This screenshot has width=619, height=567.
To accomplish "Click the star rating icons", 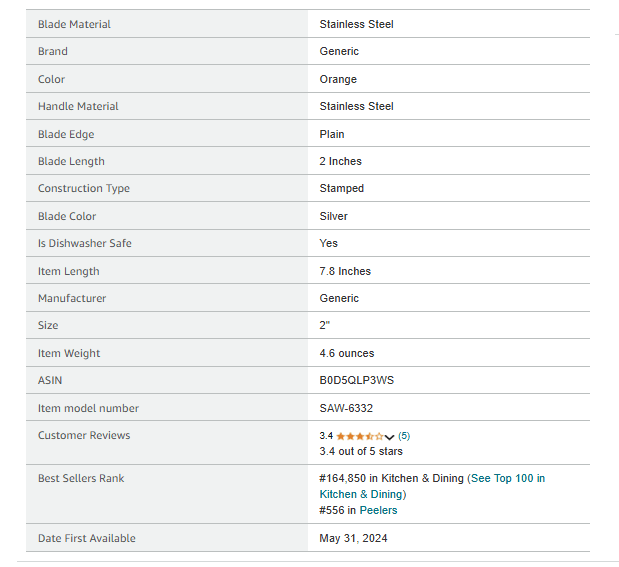I will tap(360, 436).
